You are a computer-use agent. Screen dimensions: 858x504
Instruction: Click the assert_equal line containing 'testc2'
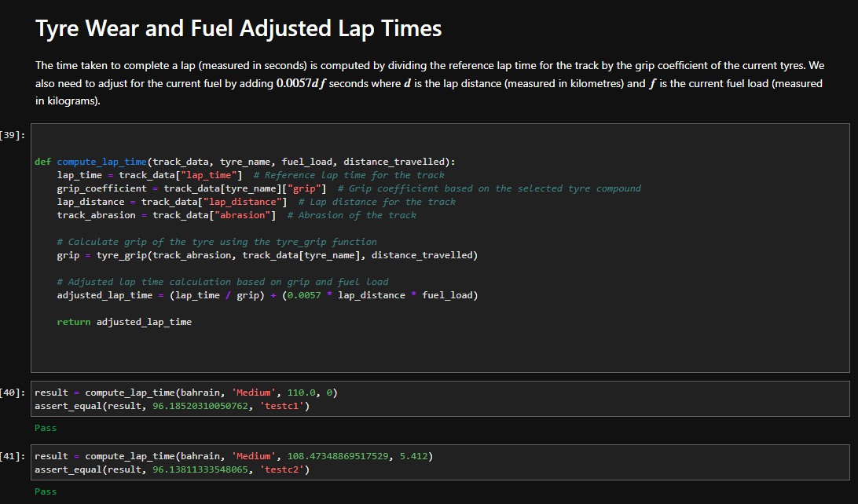pyautogui.click(x=172, y=469)
